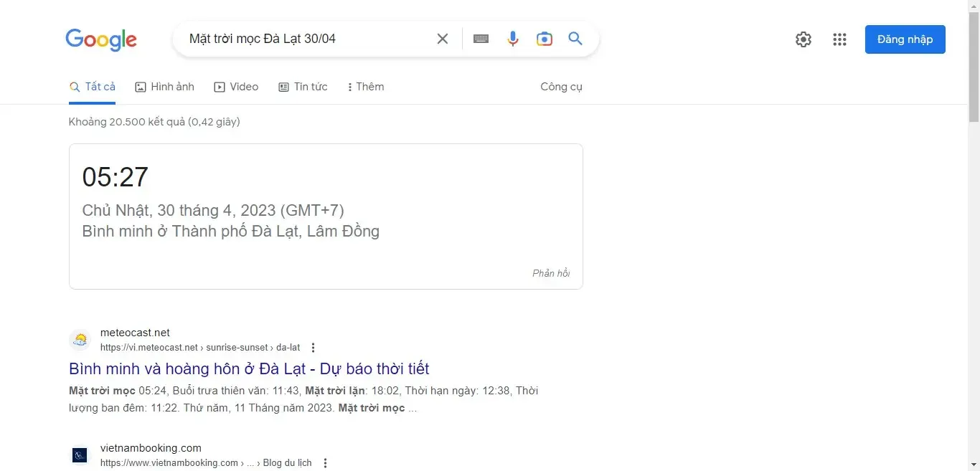Open the Video search results tab

pos(236,86)
